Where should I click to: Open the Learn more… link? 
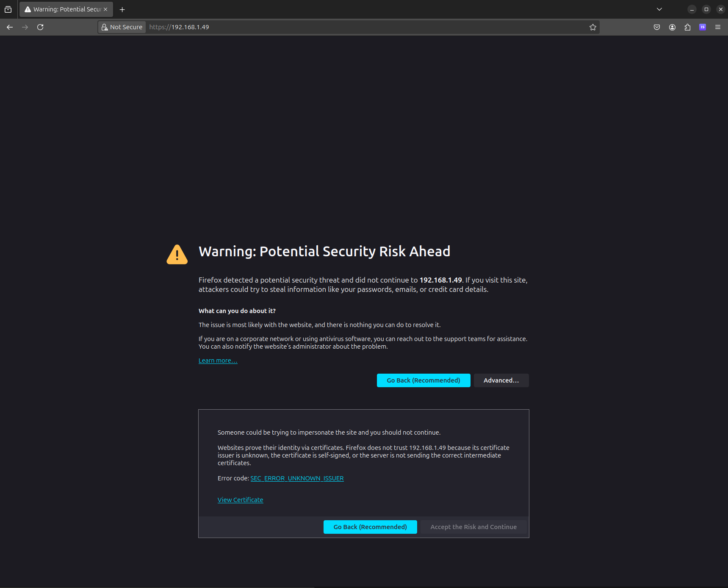tap(218, 361)
